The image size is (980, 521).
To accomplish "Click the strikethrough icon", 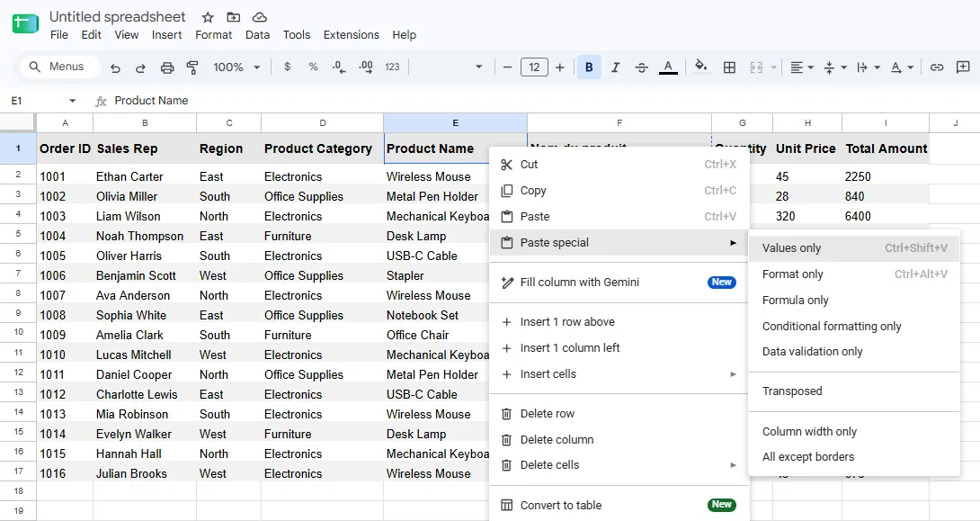I will 641,67.
